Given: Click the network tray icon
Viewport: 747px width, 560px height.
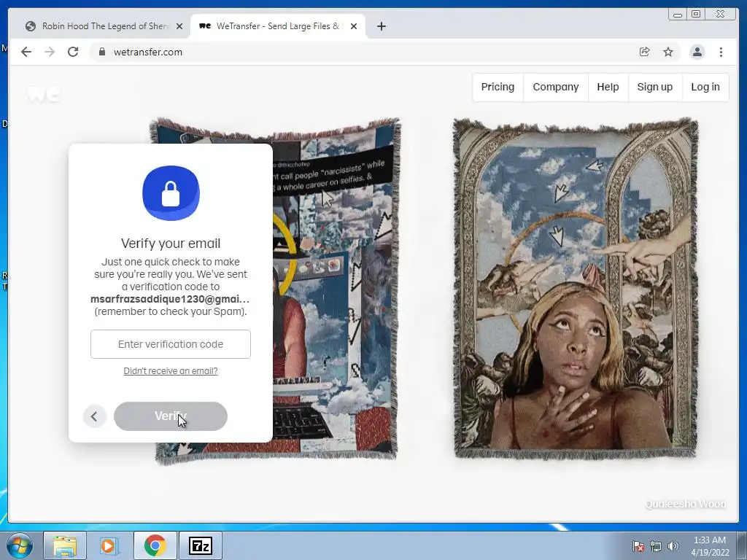Looking at the screenshot, I should point(656,546).
